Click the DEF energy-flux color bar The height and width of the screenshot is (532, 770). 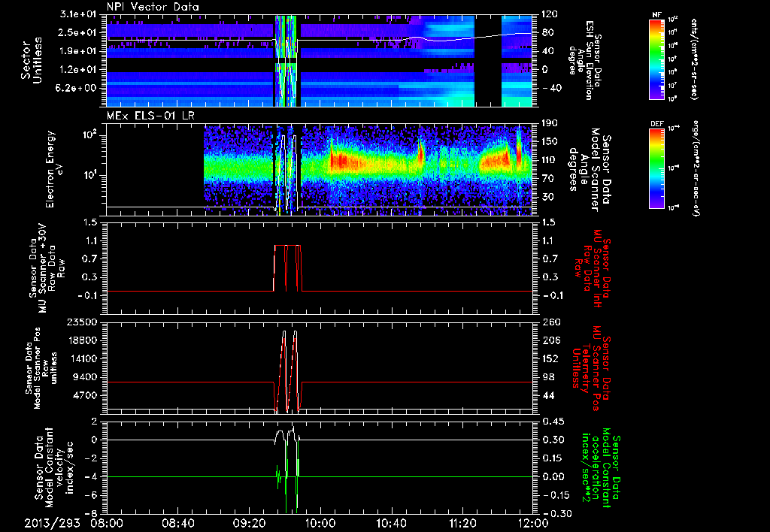click(657, 168)
